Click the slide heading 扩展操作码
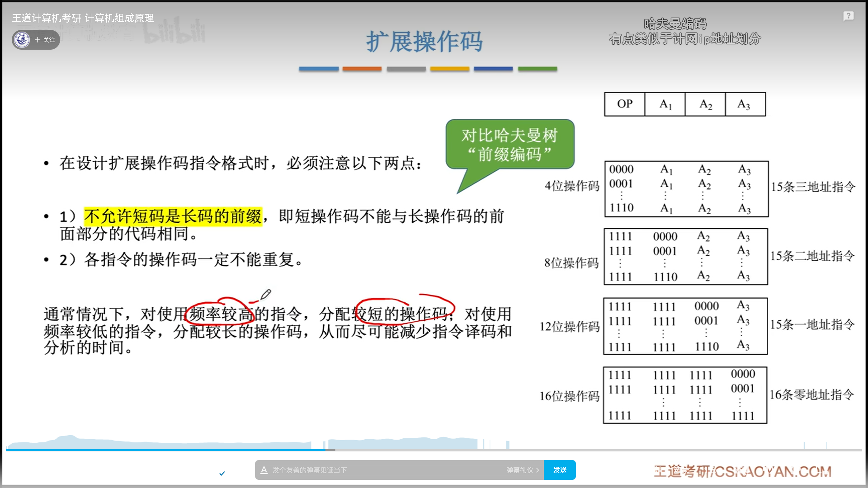This screenshot has width=868, height=488. coord(424,42)
